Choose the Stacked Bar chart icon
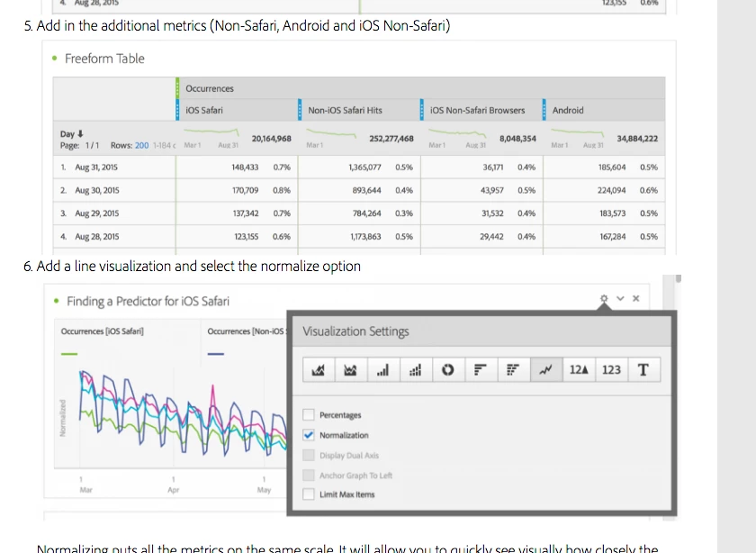Image resolution: width=756 pixels, height=553 pixels. (416, 370)
